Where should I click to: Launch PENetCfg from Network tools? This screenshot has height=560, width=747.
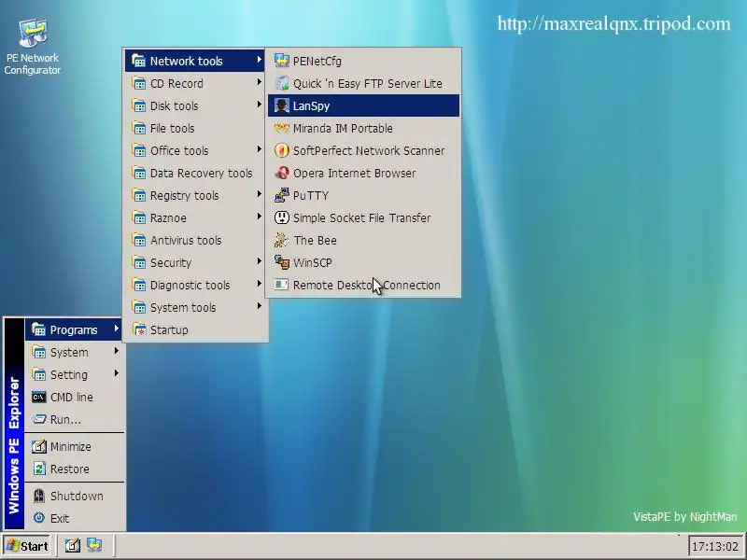tap(364, 61)
